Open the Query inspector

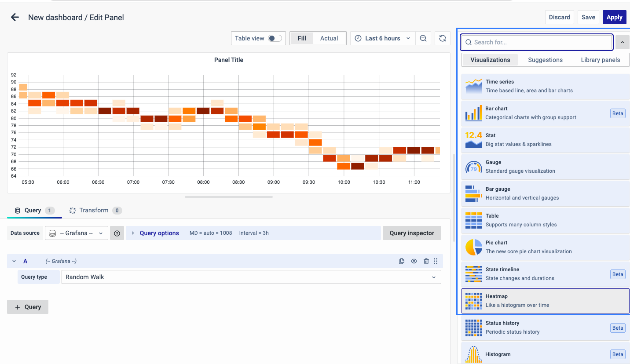(412, 233)
